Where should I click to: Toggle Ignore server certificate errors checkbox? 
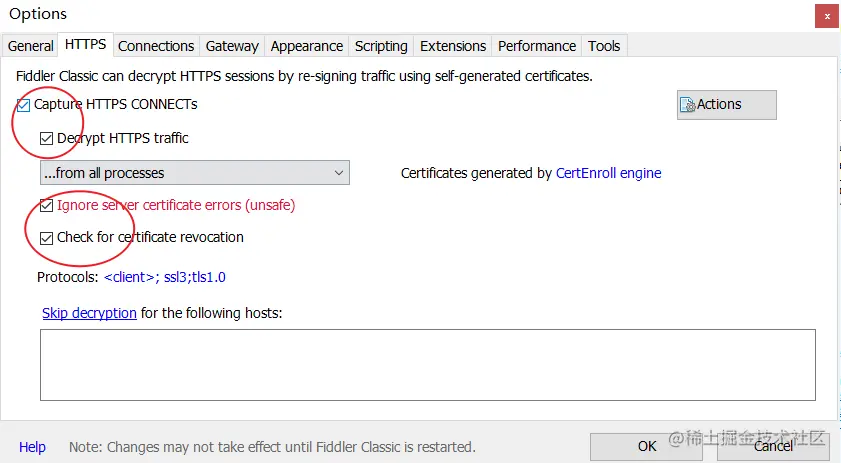click(x=47, y=205)
